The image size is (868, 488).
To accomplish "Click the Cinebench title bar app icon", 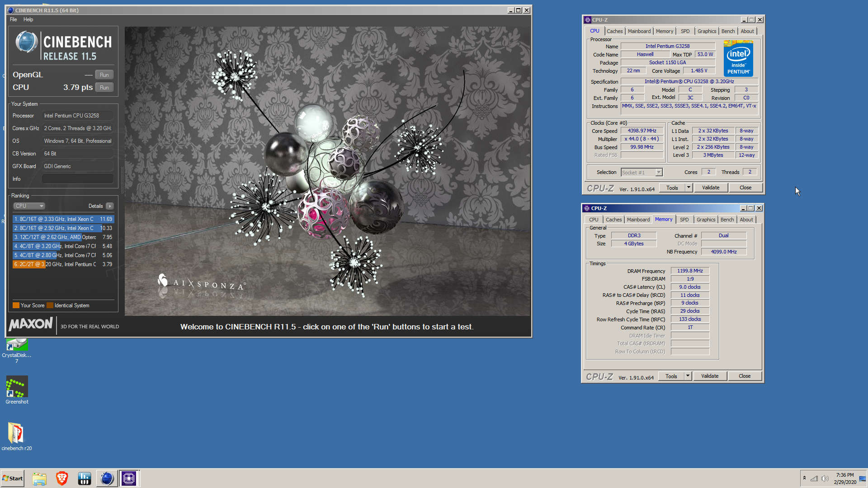I will (10, 10).
